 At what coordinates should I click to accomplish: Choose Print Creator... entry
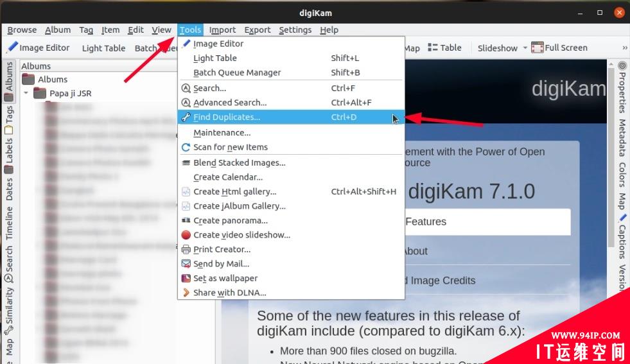291,250
